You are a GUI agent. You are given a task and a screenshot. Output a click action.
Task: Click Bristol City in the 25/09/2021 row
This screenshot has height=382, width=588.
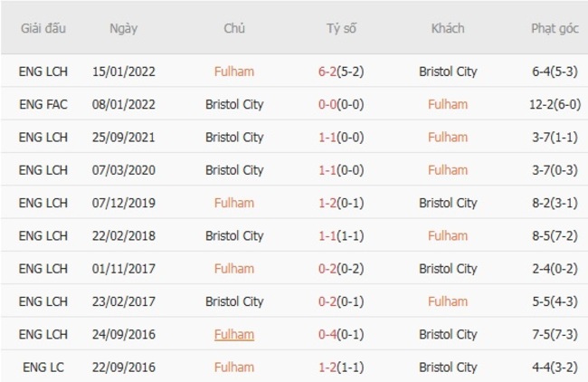coord(234,138)
